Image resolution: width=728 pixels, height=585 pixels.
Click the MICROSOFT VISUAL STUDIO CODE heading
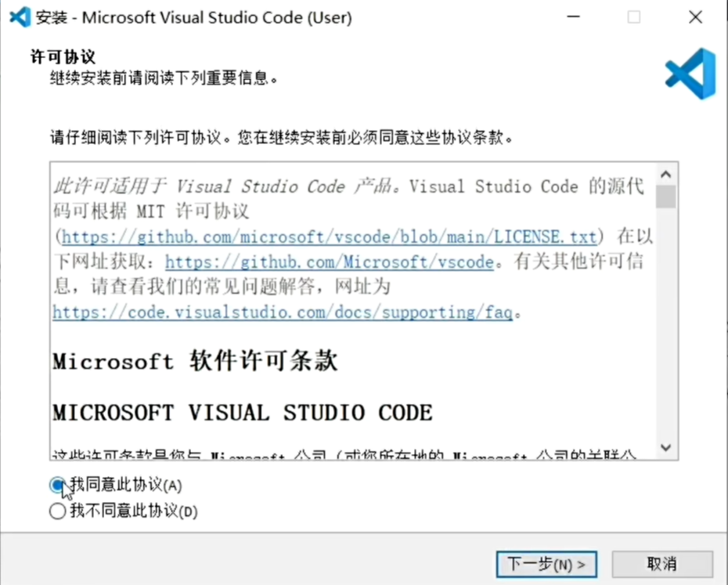click(x=243, y=413)
